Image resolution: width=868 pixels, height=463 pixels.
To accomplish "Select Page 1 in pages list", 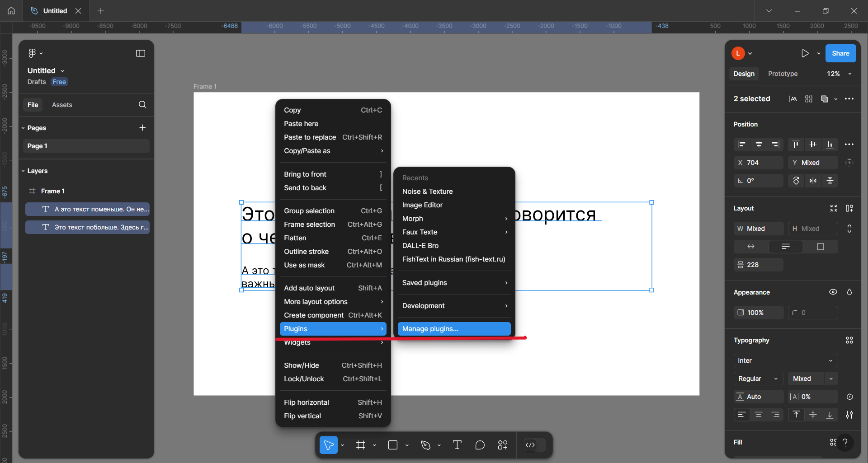I will (x=86, y=146).
